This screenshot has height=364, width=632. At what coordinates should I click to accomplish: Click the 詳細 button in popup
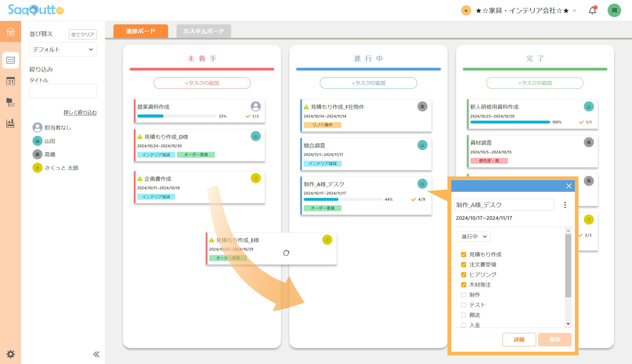click(519, 339)
